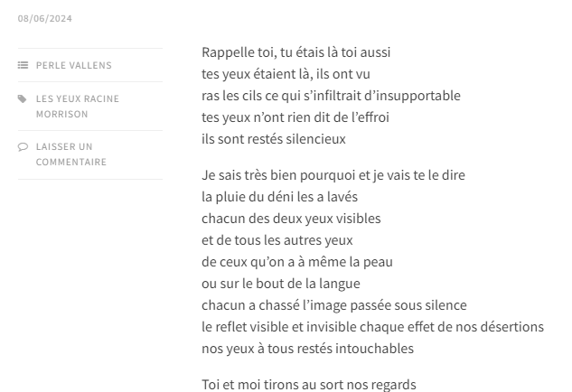Click the line starting "chacun a chassé l'image"
The height and width of the screenshot is (392, 572).
click(x=333, y=305)
